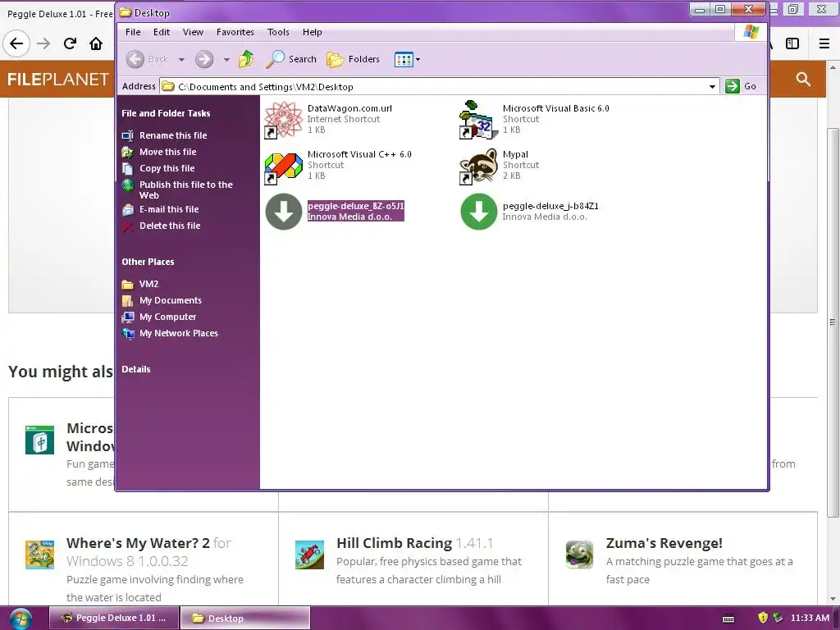
Task: Toggle the Folders pane button
Action: click(353, 59)
